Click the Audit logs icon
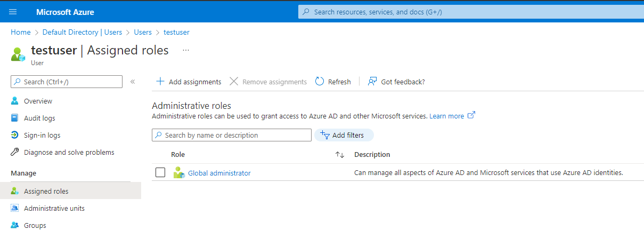 pos(15,118)
